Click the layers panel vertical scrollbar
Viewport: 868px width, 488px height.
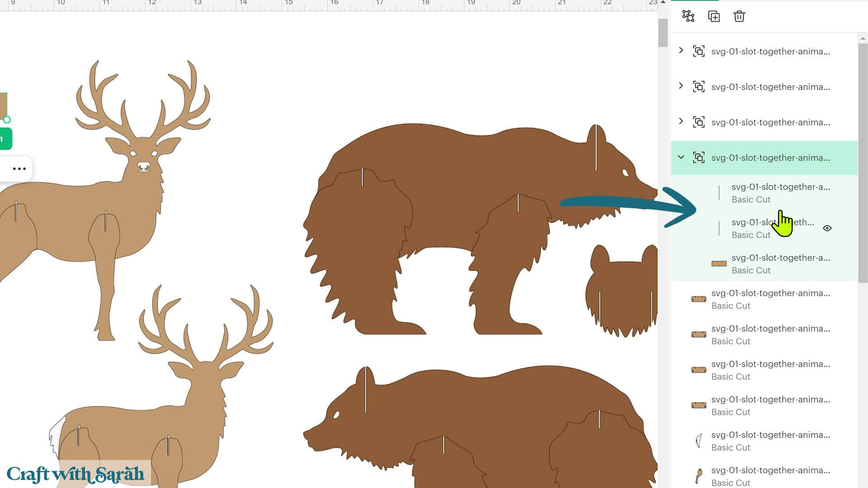[863, 163]
